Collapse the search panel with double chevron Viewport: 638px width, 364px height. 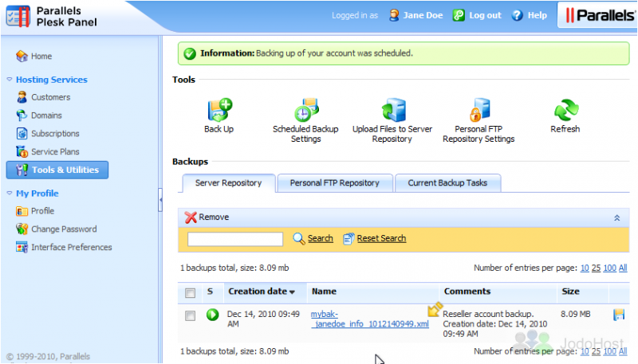click(616, 217)
